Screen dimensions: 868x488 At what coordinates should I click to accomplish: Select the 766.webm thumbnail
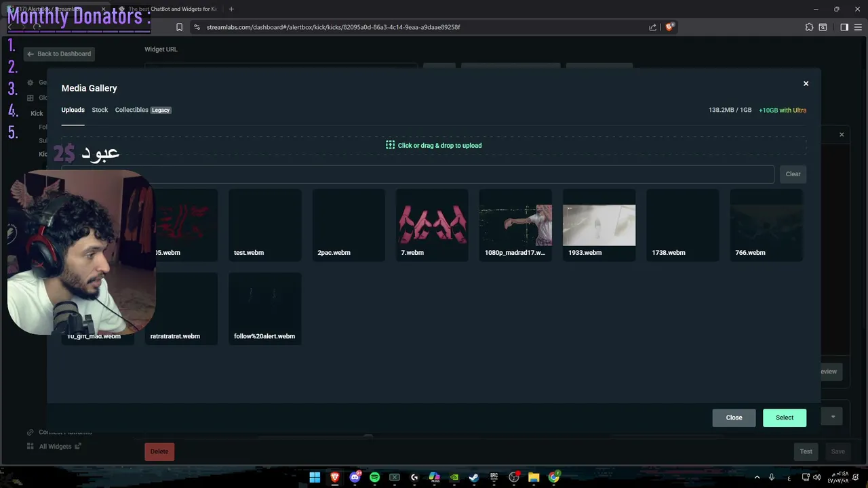pyautogui.click(x=766, y=225)
